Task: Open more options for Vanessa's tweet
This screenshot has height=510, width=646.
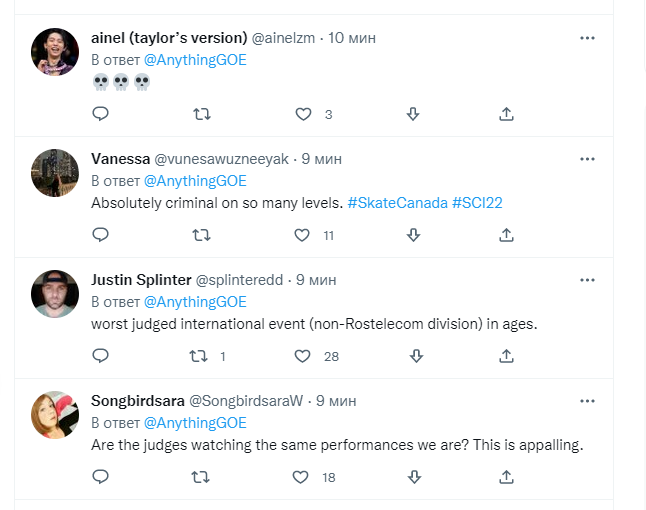Action: (588, 159)
